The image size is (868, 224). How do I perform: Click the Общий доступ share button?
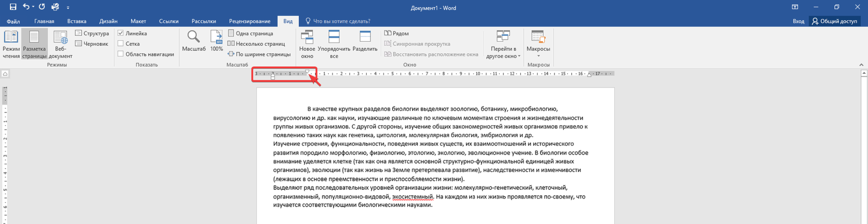(834, 21)
